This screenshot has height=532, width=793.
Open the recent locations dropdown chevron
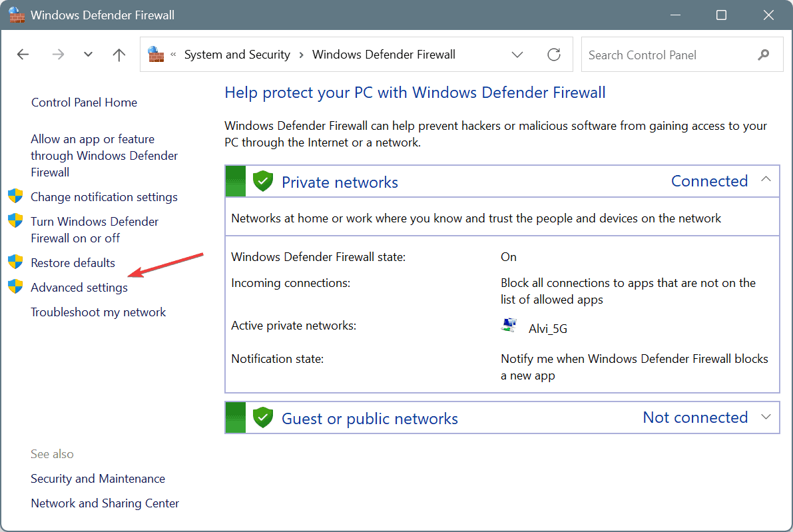click(x=88, y=54)
